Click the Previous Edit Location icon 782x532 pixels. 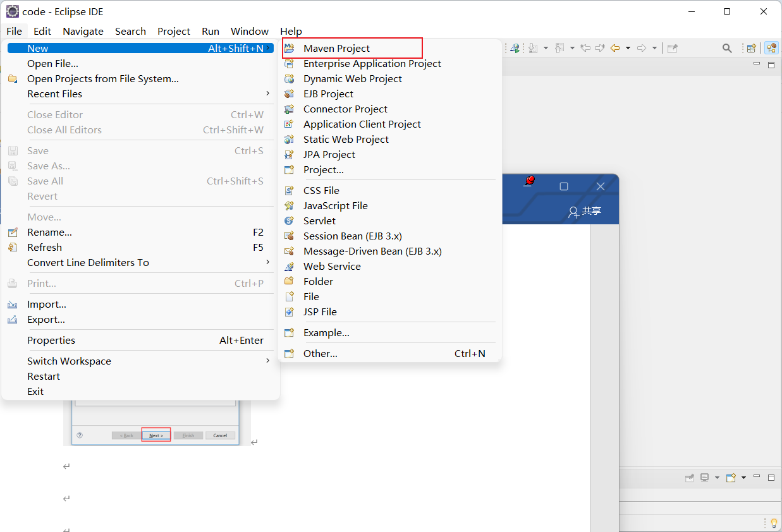(585, 48)
